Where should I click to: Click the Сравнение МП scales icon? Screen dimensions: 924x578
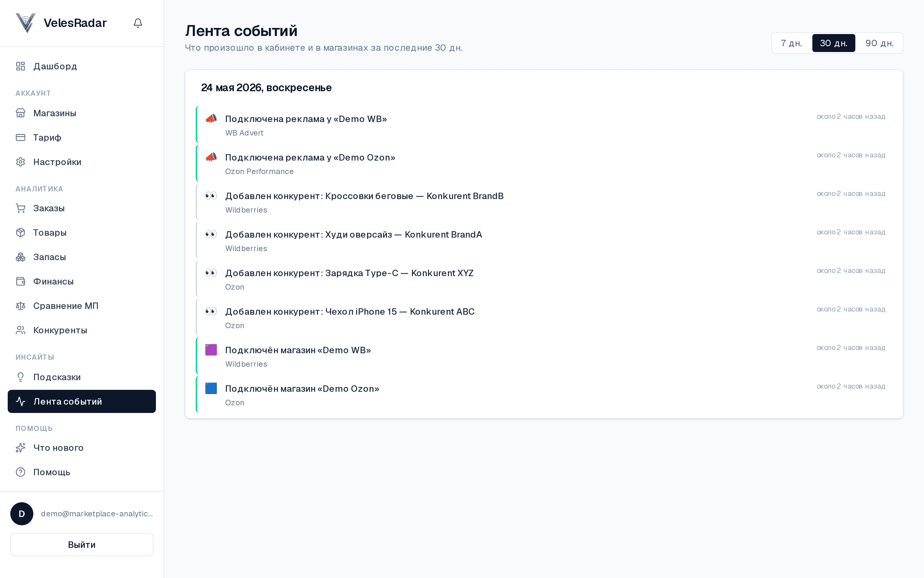coord(21,306)
